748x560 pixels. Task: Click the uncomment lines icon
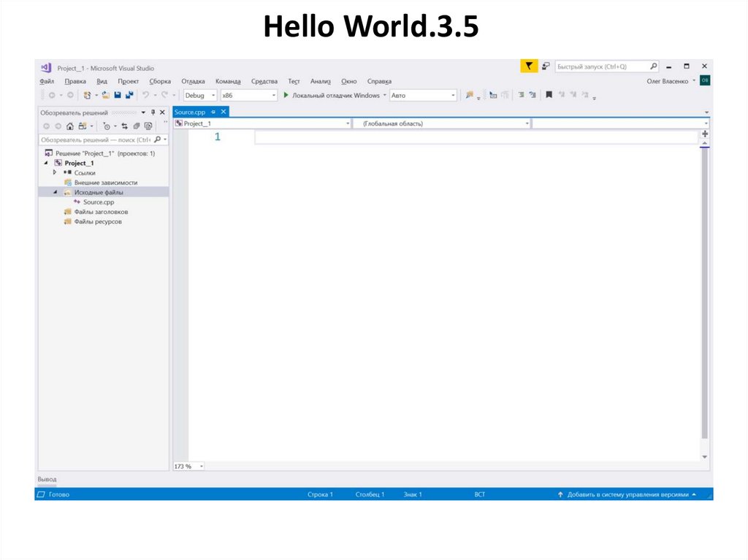[533, 95]
